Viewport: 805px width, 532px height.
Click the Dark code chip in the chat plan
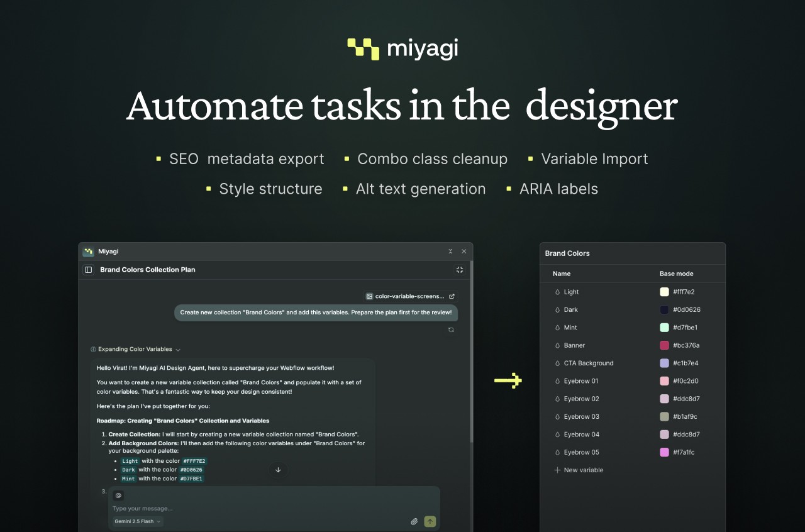(x=129, y=470)
